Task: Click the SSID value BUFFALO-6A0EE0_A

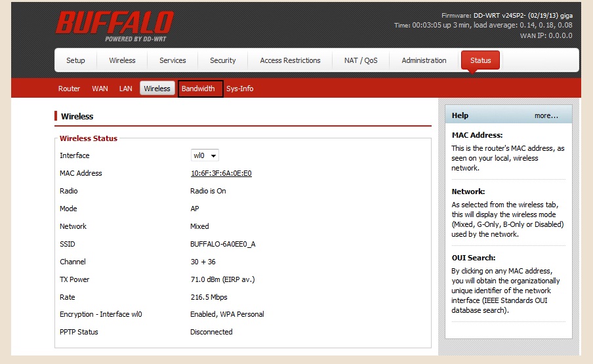Action: pos(223,244)
